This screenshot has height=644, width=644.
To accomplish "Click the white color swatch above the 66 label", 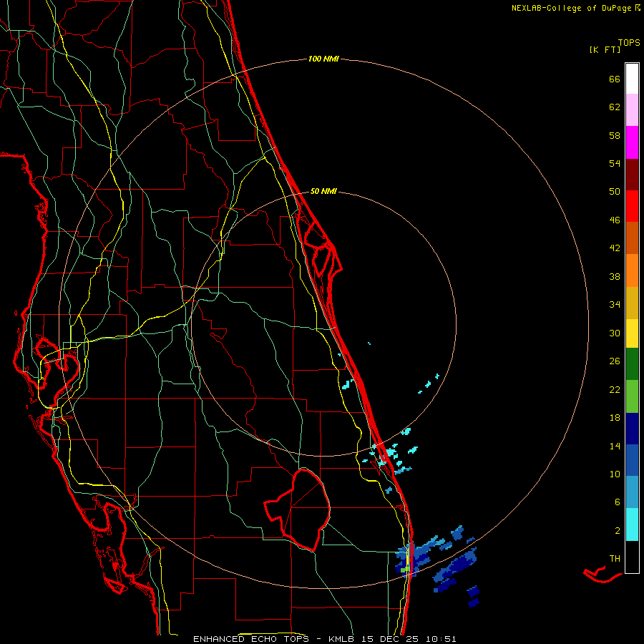I will (x=632, y=79).
